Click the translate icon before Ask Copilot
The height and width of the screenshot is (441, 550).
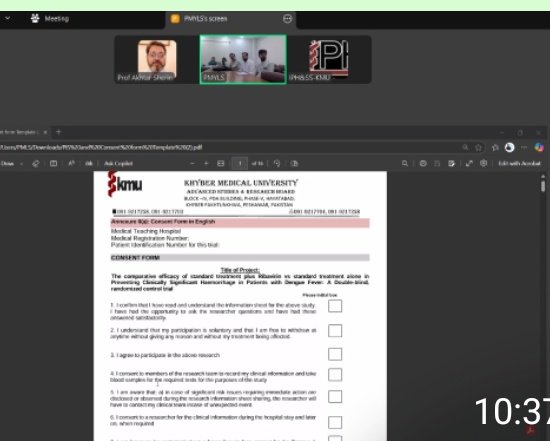[89, 163]
